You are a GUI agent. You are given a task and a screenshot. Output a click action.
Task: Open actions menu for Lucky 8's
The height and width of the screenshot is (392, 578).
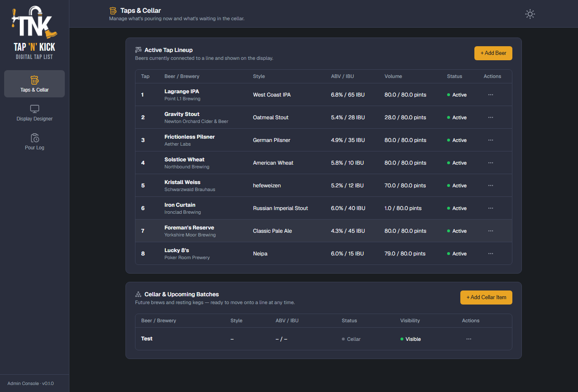490,254
